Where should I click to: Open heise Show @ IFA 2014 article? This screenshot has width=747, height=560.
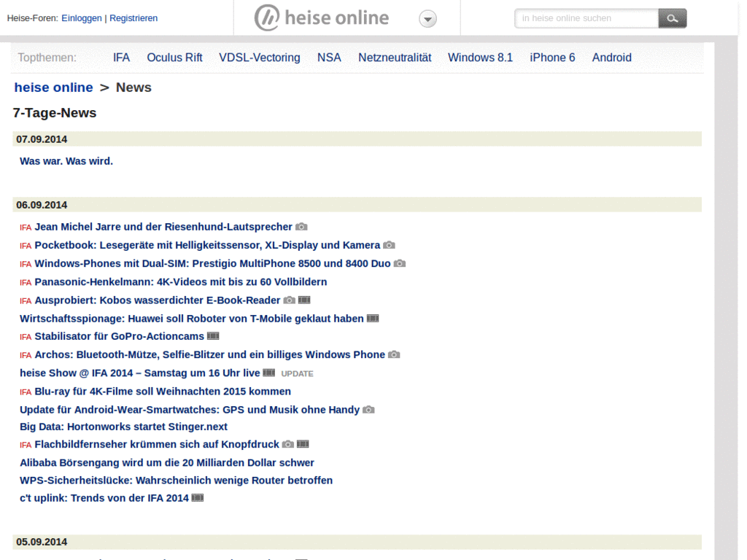tap(139, 373)
